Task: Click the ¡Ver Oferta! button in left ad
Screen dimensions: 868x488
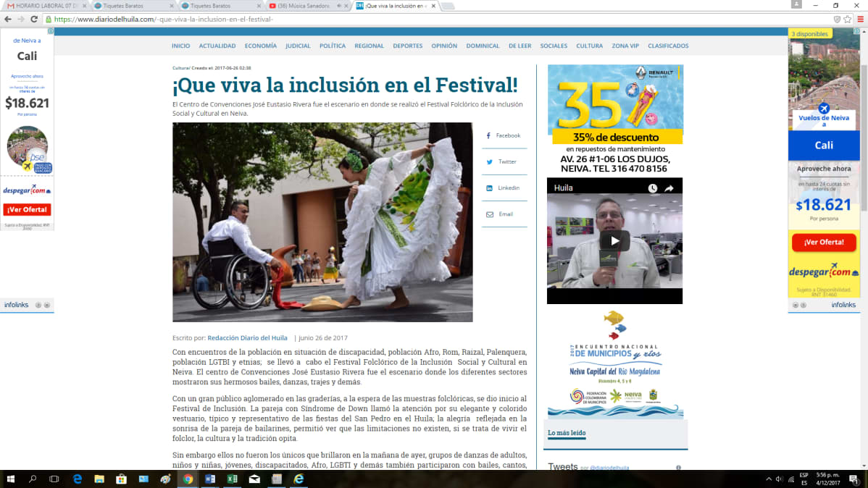Action: tap(27, 210)
